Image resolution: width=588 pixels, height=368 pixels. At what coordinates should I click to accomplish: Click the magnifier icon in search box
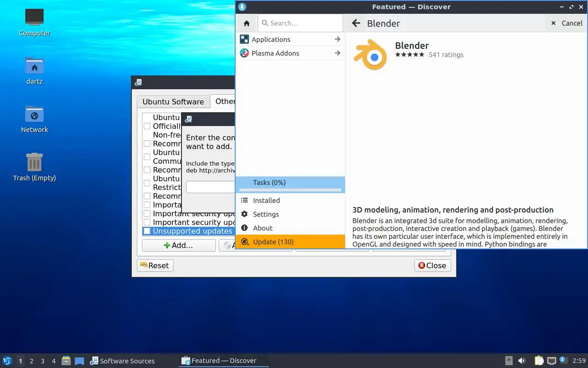pos(265,23)
